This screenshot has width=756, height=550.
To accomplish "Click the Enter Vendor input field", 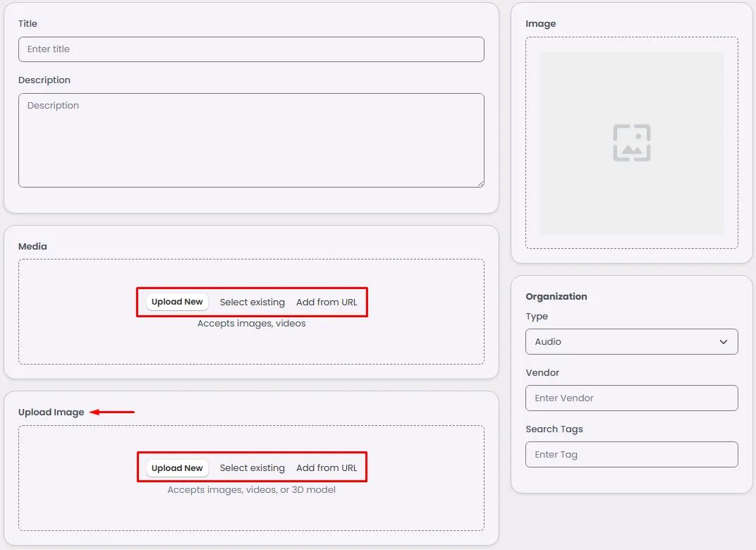I will click(632, 398).
